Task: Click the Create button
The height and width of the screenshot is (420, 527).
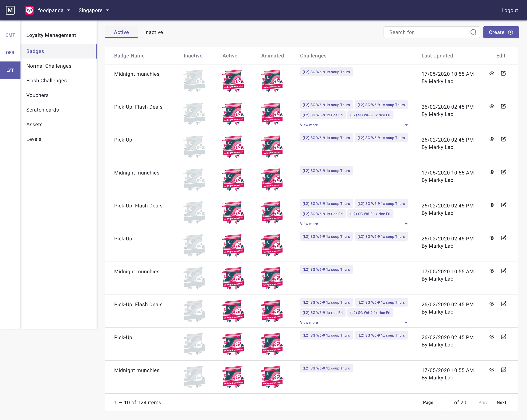Action: click(x=501, y=32)
